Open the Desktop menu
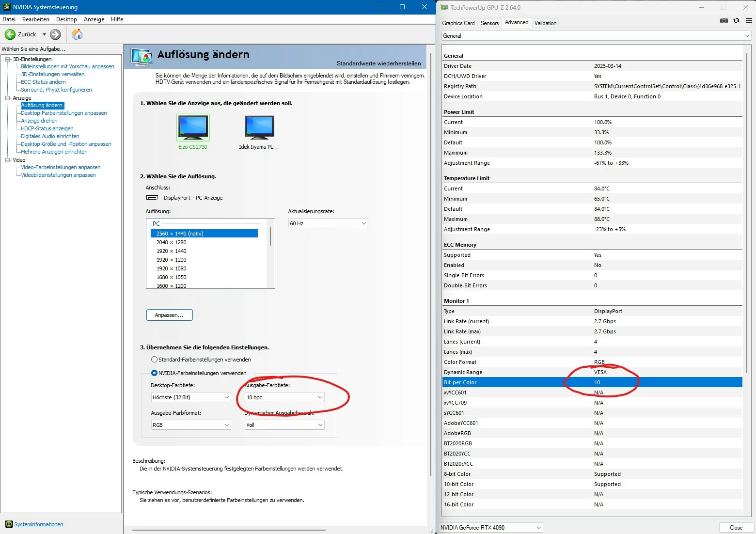Screen dimensions: 756x534 click(66, 19)
